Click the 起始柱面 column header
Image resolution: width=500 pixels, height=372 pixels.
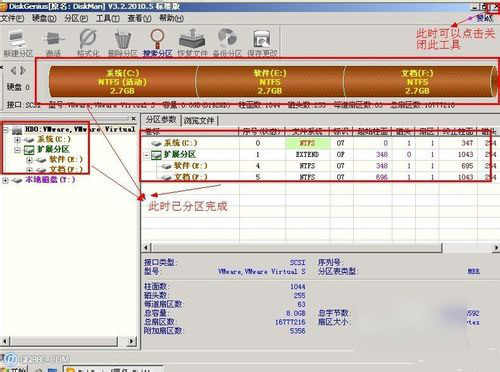pos(373,132)
